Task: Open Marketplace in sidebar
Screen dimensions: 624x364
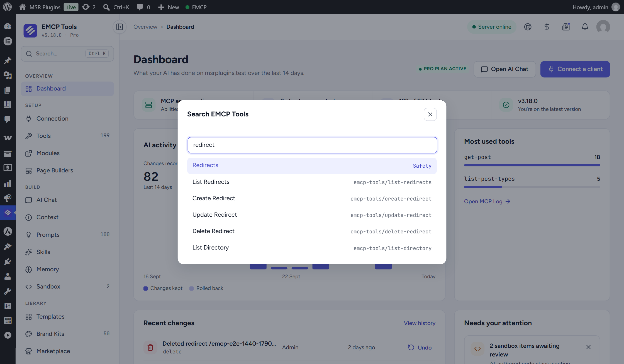Action: 67,351
